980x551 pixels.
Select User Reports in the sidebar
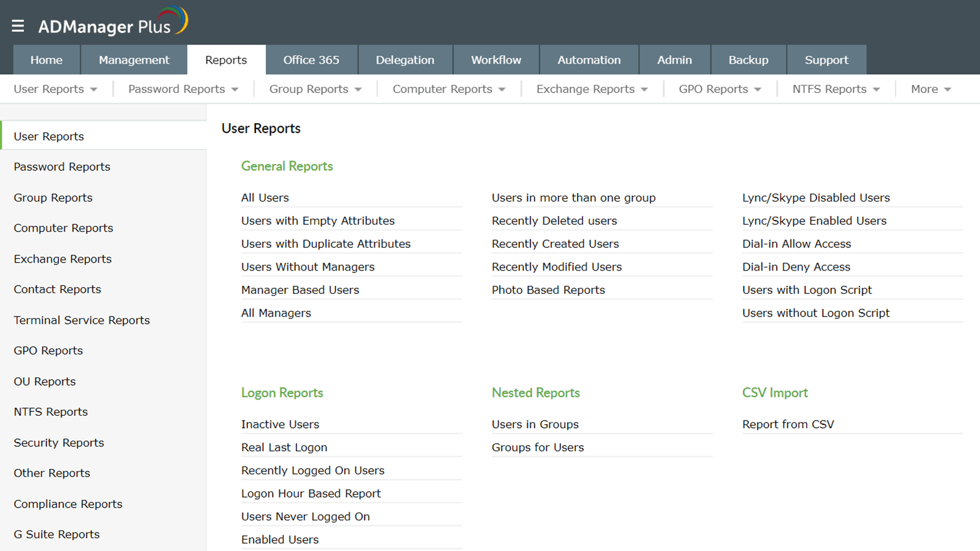pyautogui.click(x=104, y=136)
